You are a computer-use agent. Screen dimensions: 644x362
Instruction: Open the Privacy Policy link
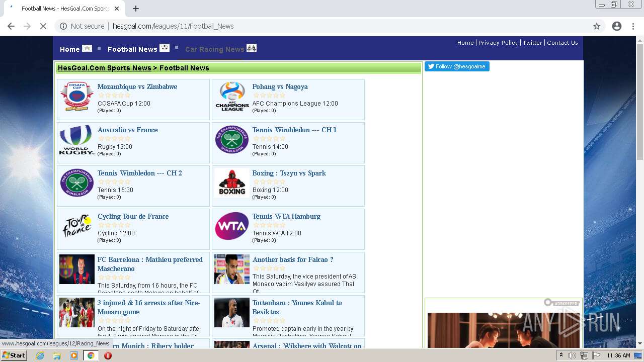498,43
